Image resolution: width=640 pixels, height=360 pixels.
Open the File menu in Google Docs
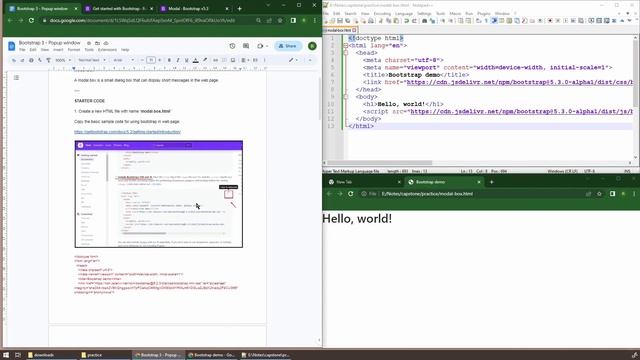22,50
